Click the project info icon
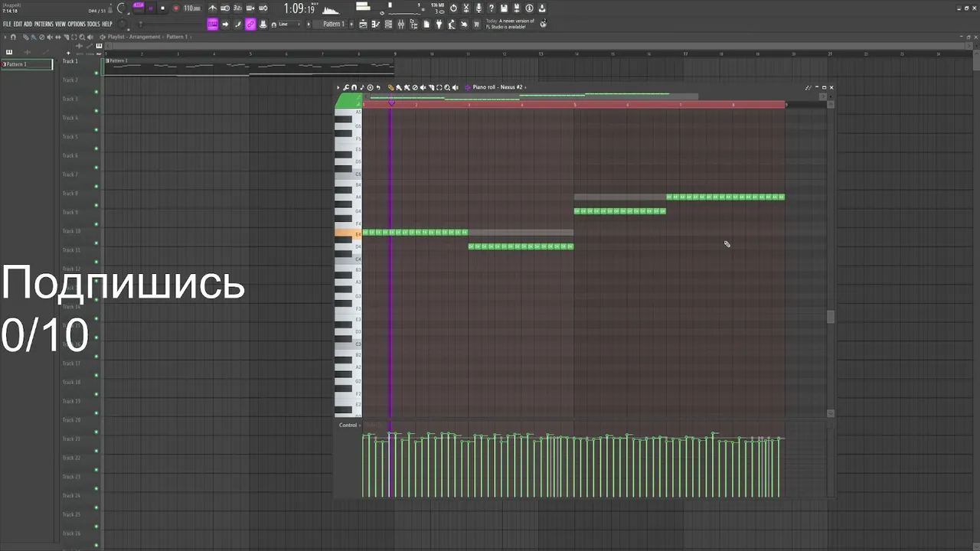980x551 pixels. click(528, 8)
